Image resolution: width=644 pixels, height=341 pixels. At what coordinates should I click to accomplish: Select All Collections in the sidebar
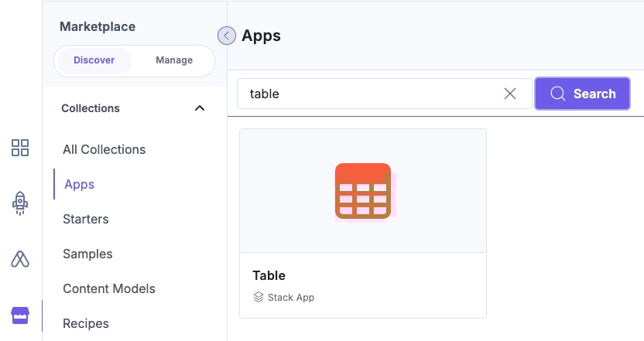tap(104, 149)
